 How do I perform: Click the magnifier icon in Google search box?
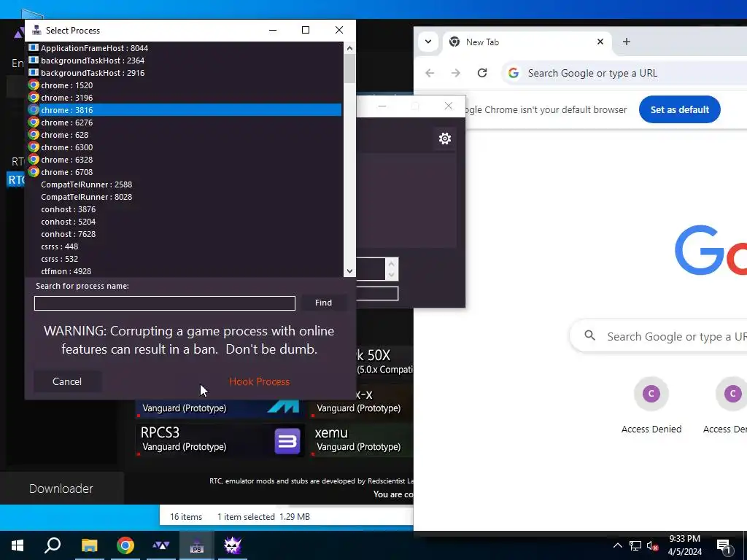[x=589, y=335]
